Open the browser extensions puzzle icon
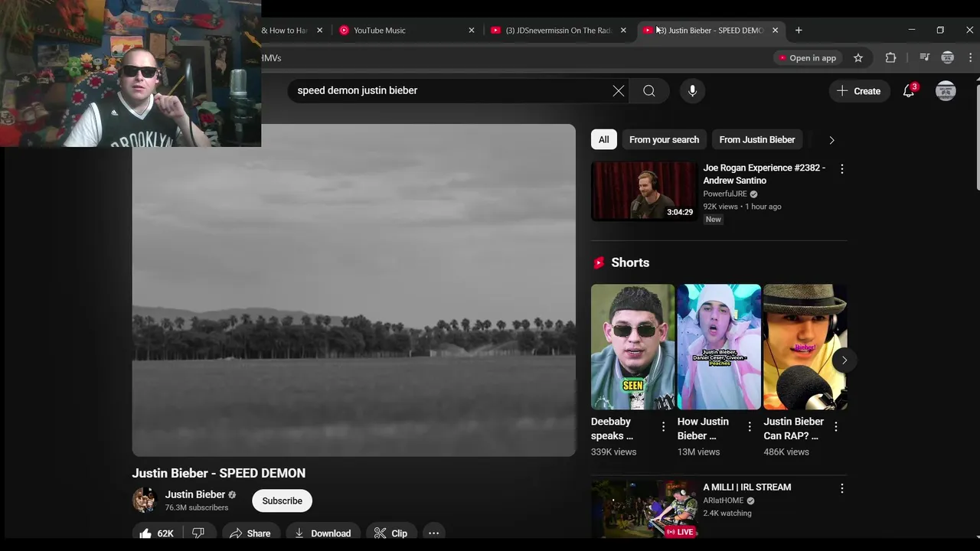980x551 pixels. point(890,58)
